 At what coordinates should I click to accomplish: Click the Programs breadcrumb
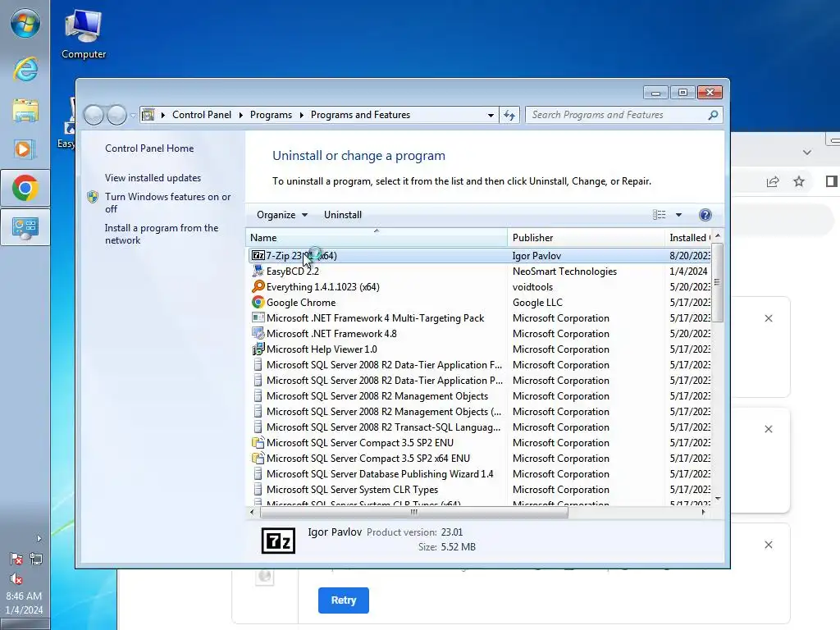point(271,115)
